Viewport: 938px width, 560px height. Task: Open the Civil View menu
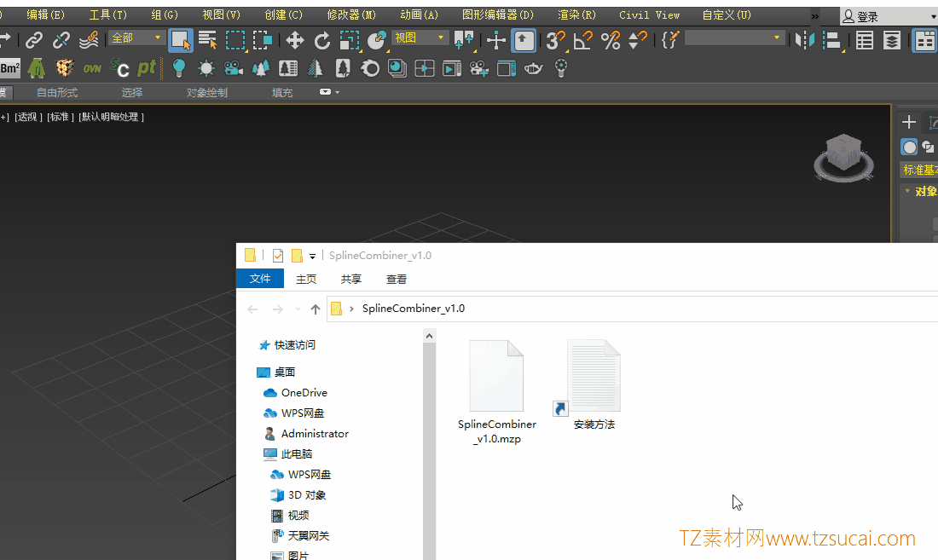pyautogui.click(x=649, y=15)
